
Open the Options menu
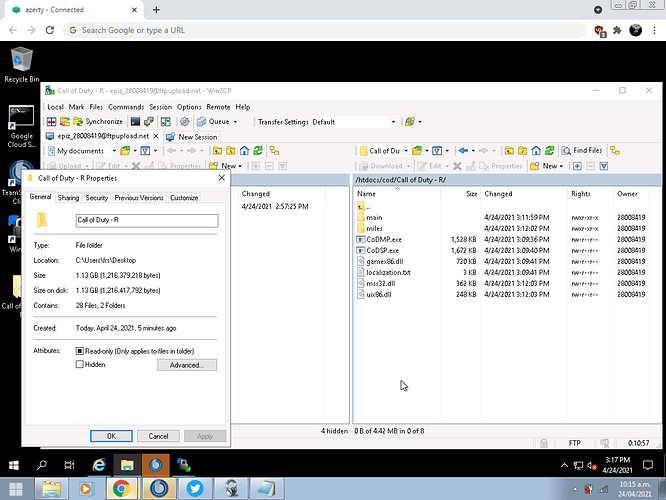(x=189, y=107)
